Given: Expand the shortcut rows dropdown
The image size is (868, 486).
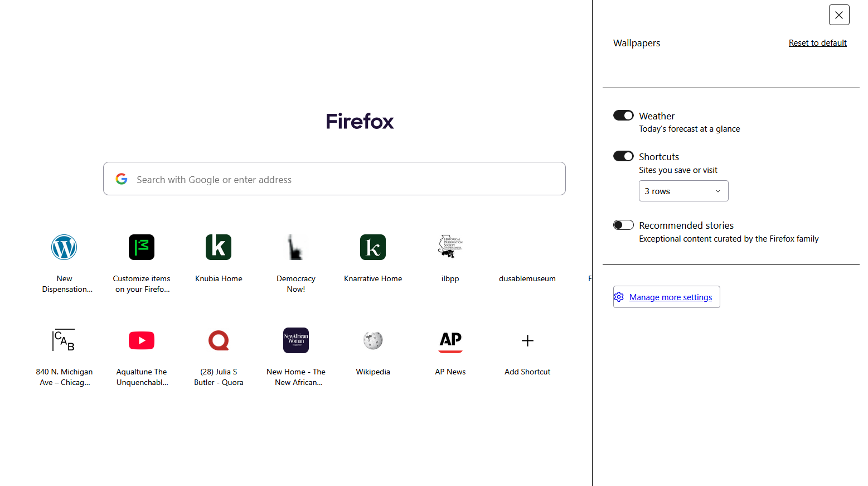Looking at the screenshot, I should (x=683, y=191).
